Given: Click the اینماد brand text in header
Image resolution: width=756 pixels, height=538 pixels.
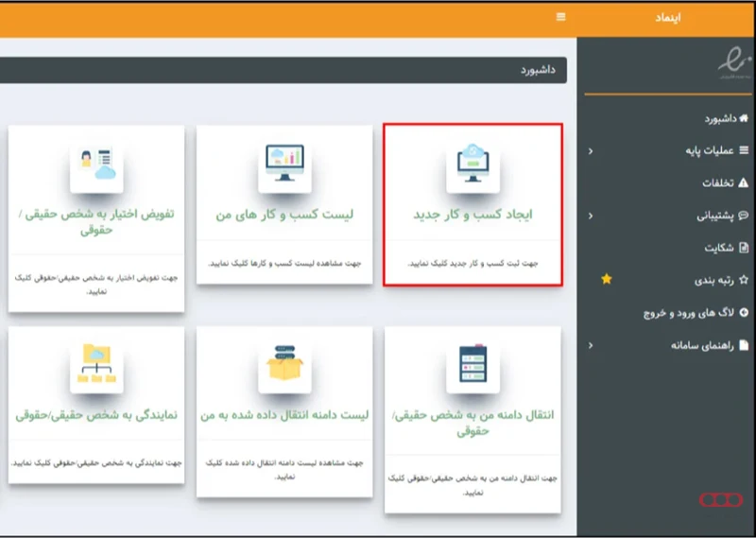Looking at the screenshot, I should [668, 18].
